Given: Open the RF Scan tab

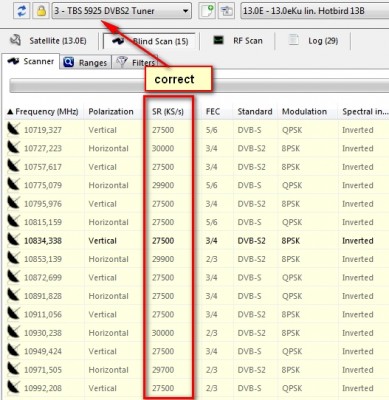Looking at the screenshot, I should (x=238, y=41).
